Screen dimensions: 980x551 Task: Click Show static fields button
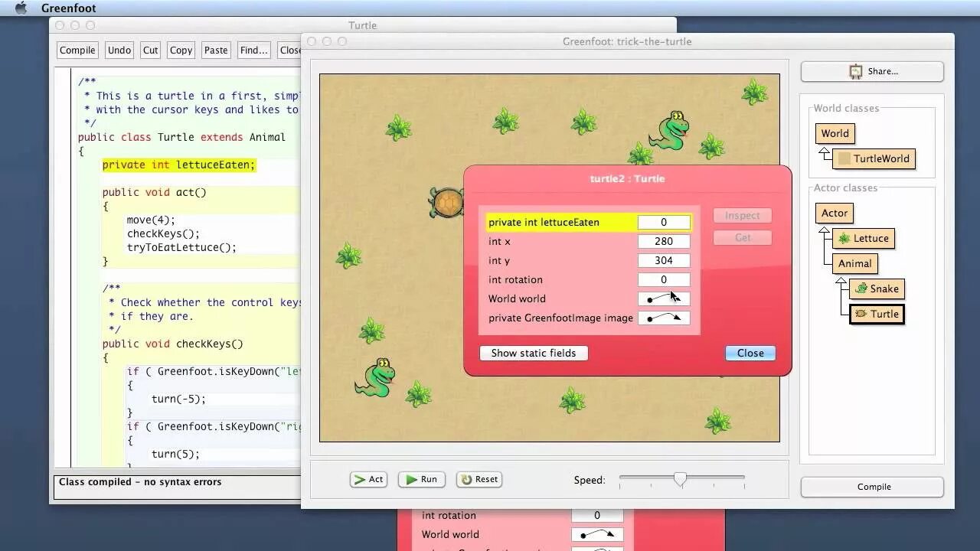[534, 353]
